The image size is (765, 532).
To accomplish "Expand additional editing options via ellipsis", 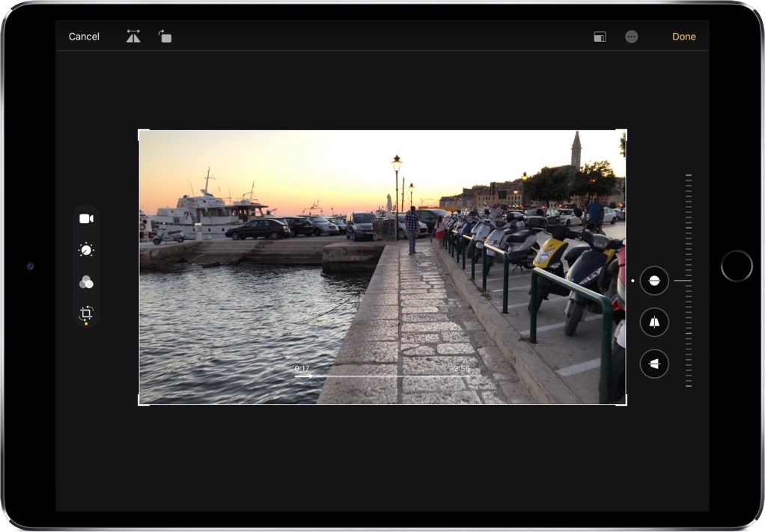I will [x=631, y=36].
